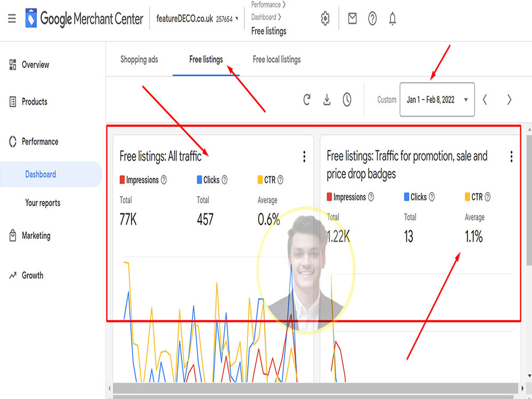Open the settings gear icon

point(325,18)
